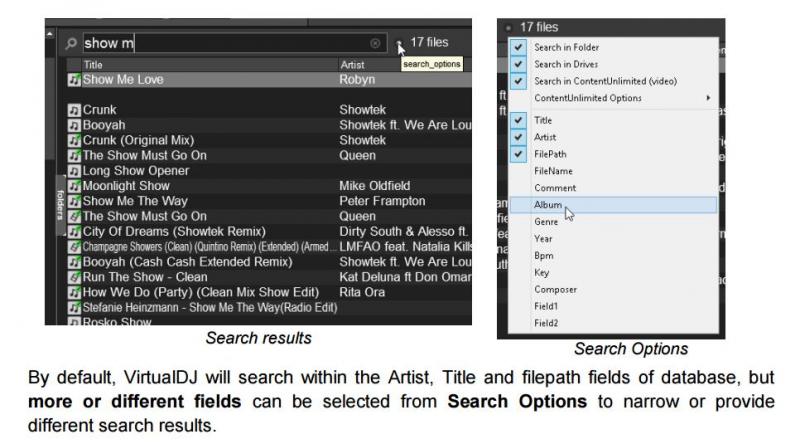800x444 pixels.
Task: Uncheck Search in Folder option
Action: 517,47
